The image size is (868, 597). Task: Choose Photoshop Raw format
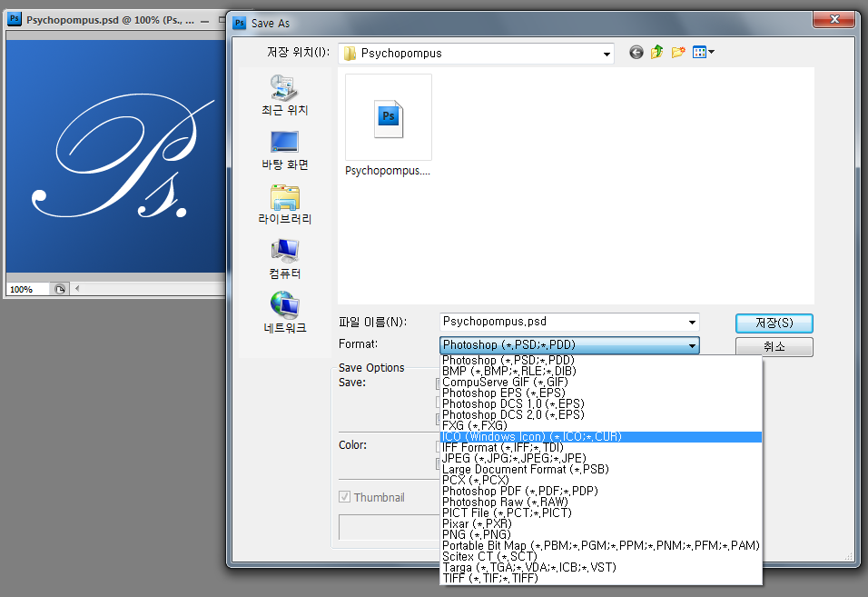click(601, 502)
